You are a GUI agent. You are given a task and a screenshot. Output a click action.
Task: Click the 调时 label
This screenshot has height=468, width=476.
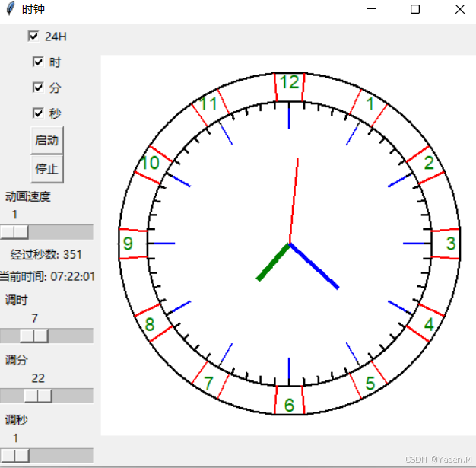[17, 300]
